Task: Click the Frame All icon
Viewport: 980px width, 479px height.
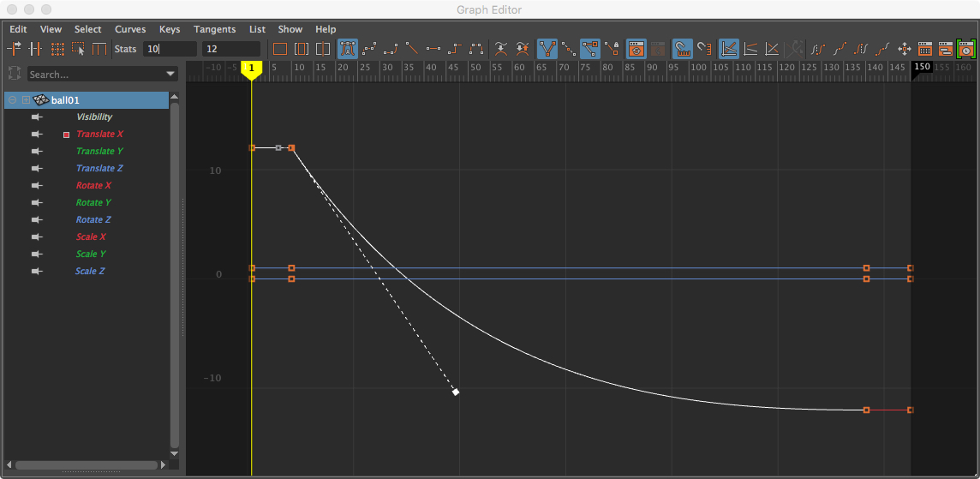Action: click(x=280, y=49)
